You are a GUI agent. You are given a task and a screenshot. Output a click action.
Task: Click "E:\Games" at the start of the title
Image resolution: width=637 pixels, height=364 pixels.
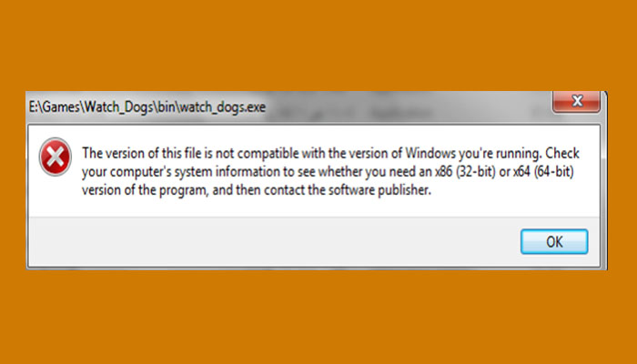pyautogui.click(x=56, y=107)
